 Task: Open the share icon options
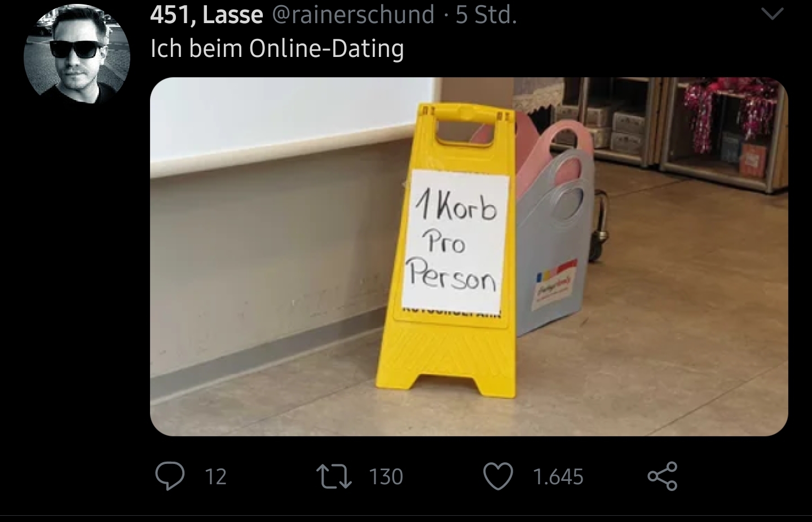(x=662, y=476)
